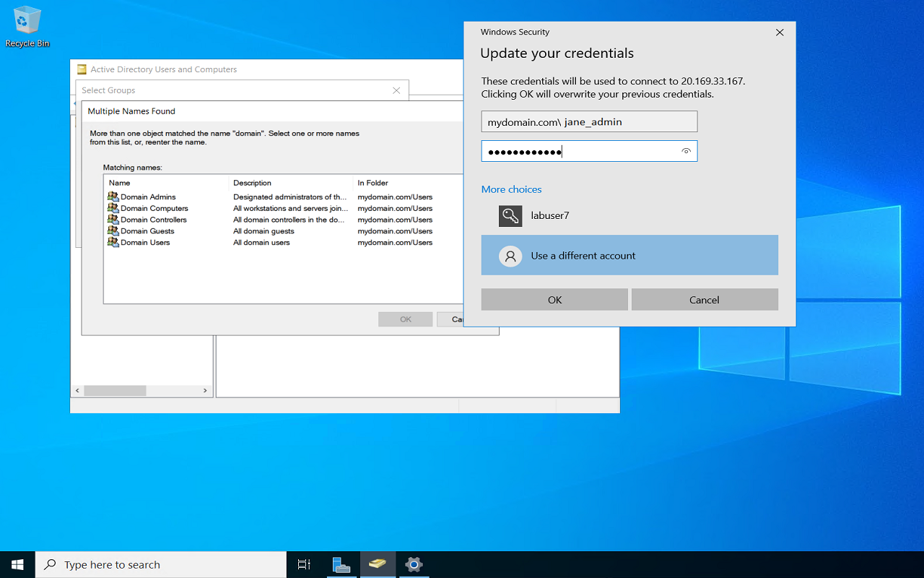Select the 'All domain guests' description
The width and height of the screenshot is (924, 578).
coord(263,231)
